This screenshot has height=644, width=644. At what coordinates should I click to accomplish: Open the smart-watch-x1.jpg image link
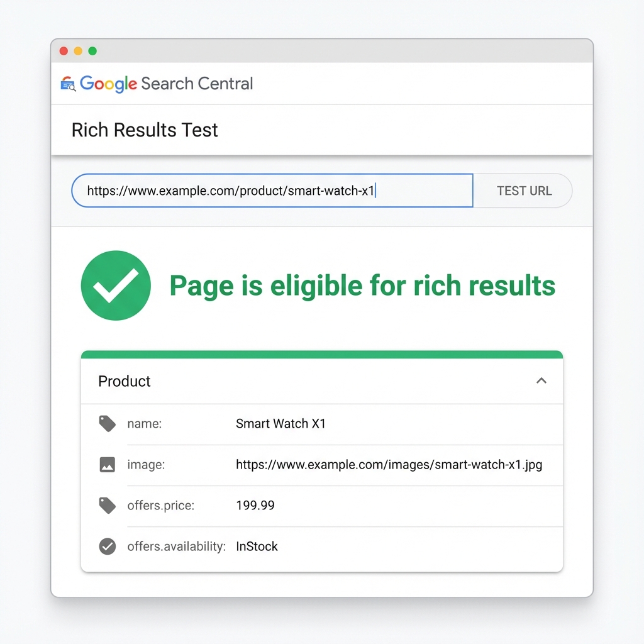pyautogui.click(x=387, y=464)
